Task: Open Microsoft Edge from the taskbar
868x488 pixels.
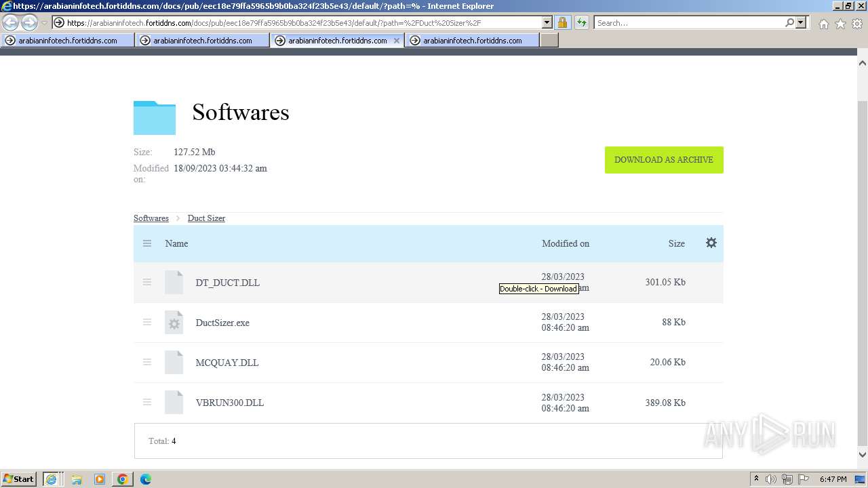Action: coord(146,479)
